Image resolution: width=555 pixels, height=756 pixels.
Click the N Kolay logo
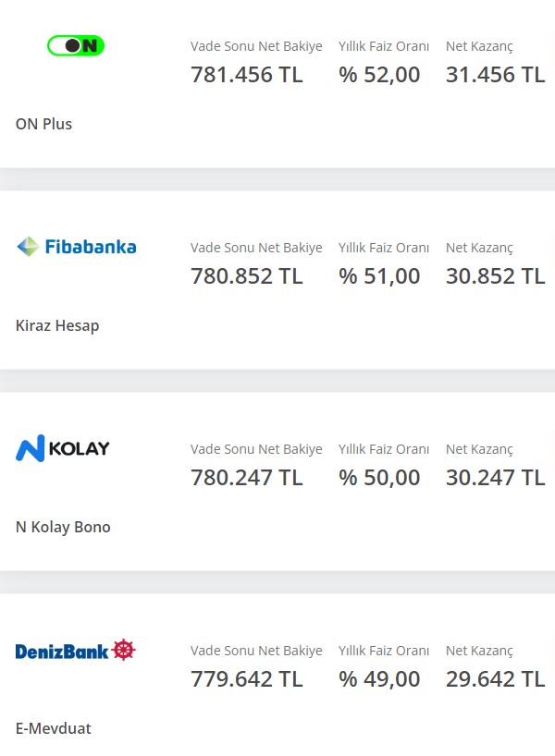[63, 448]
